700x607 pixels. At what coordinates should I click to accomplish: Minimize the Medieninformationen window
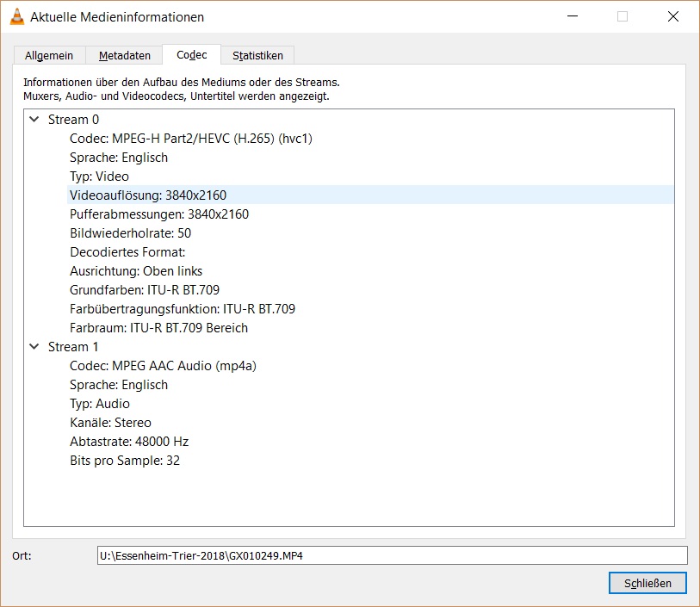point(573,16)
